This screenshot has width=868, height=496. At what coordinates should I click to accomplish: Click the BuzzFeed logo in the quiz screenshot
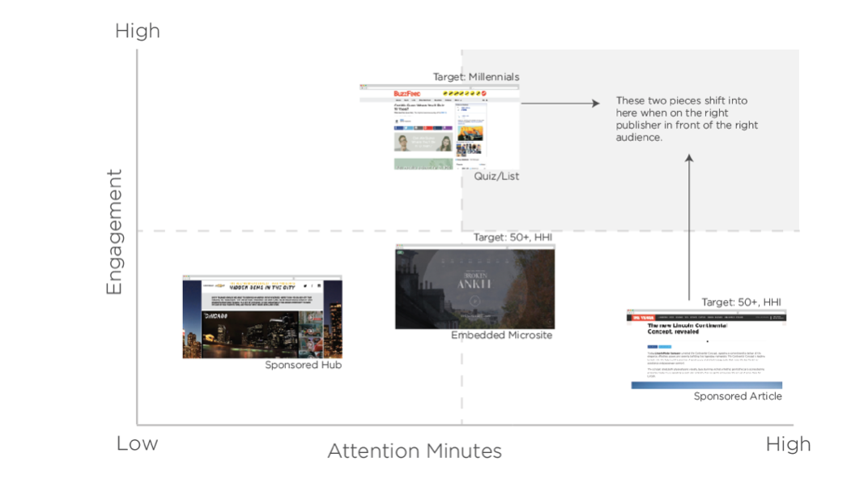407,94
